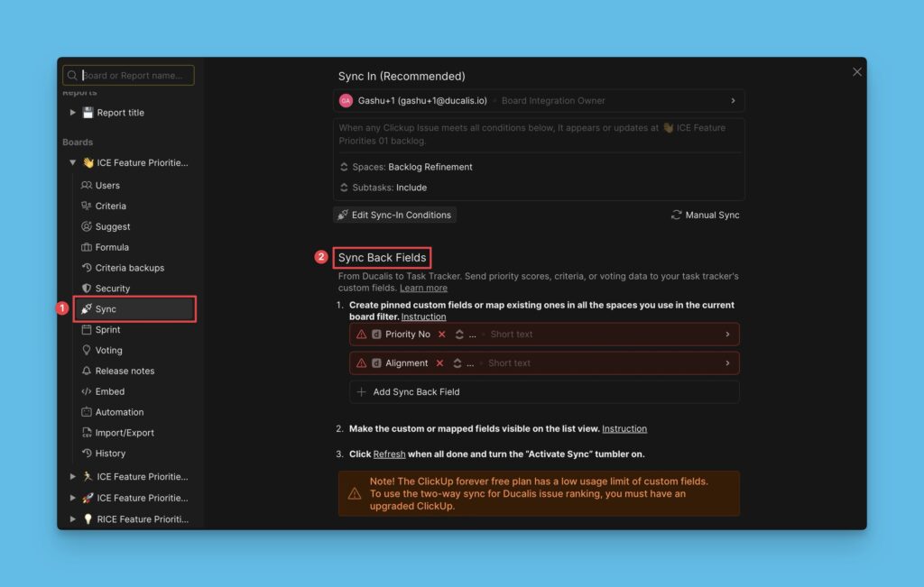
Task: Click the red X next to Priority No
Action: (441, 335)
